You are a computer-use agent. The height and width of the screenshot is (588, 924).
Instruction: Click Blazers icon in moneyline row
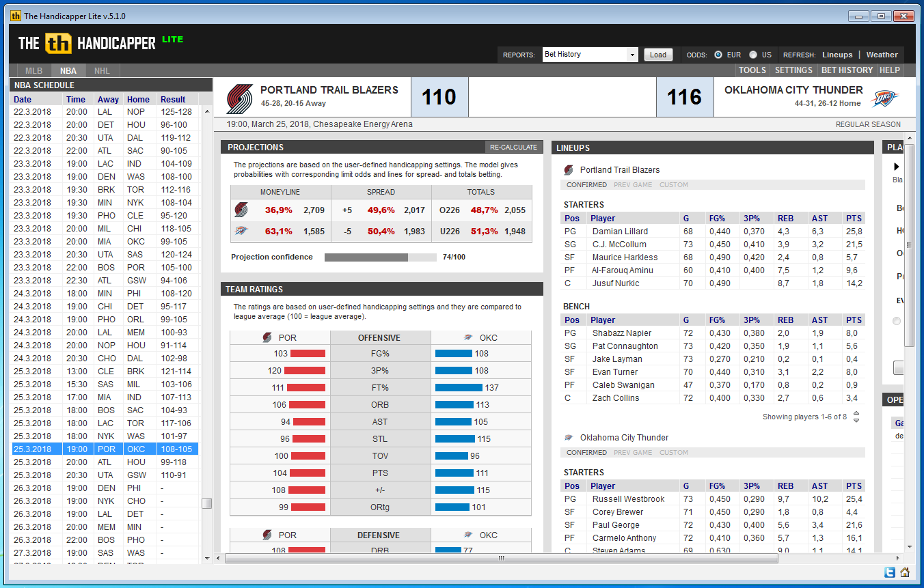click(x=241, y=210)
